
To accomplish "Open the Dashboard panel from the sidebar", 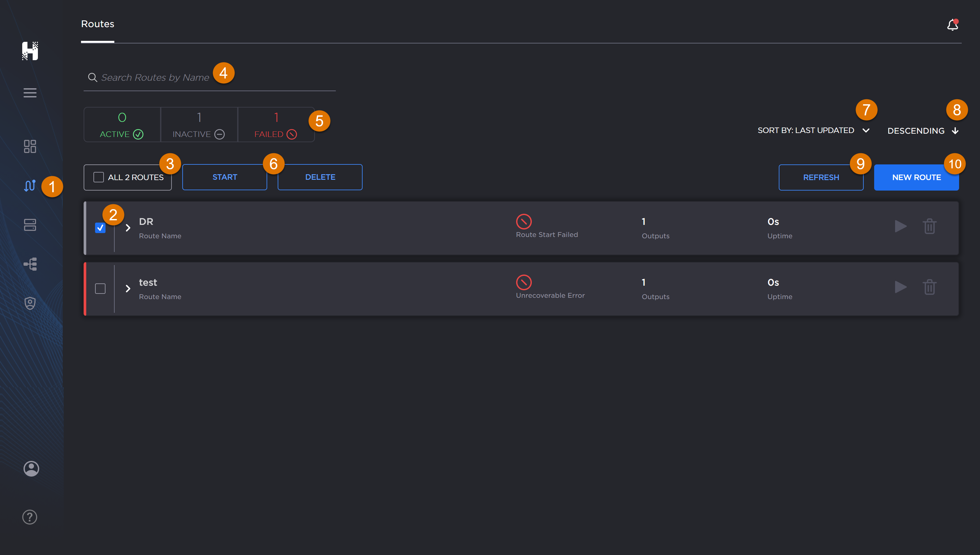I will coord(30,146).
